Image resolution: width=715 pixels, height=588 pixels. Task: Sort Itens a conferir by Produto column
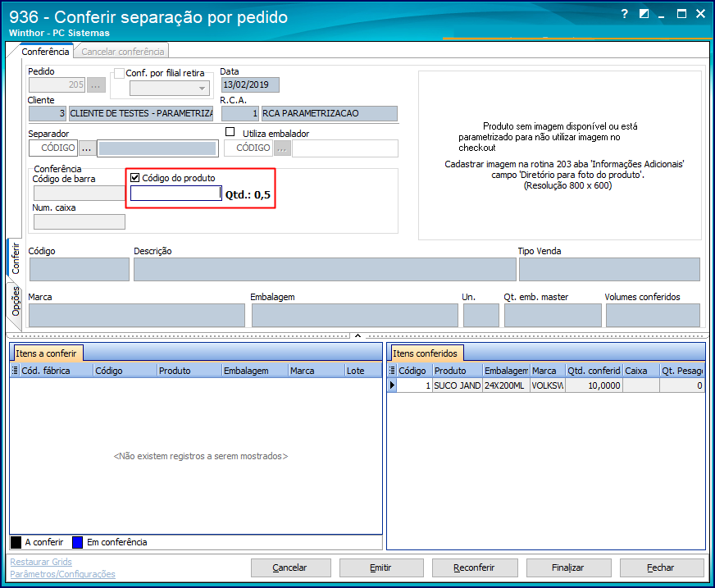pos(189,371)
